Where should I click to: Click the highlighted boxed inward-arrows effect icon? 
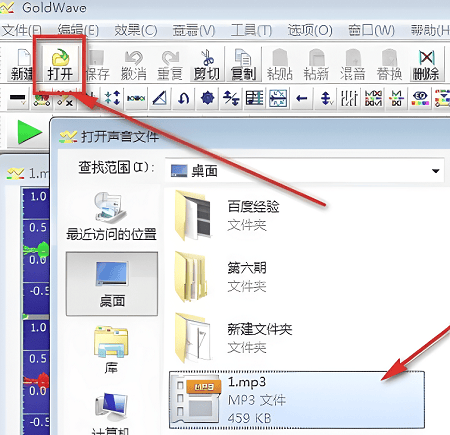[278, 98]
